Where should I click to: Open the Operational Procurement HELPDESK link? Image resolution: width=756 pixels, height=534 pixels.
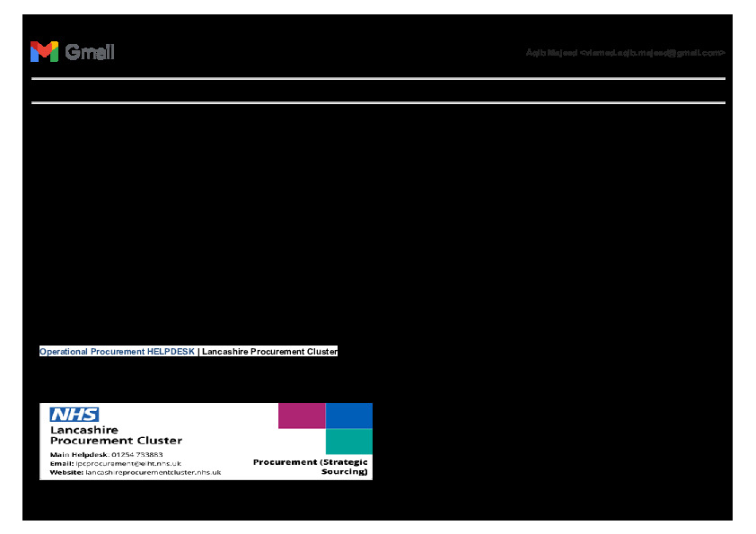point(117,352)
